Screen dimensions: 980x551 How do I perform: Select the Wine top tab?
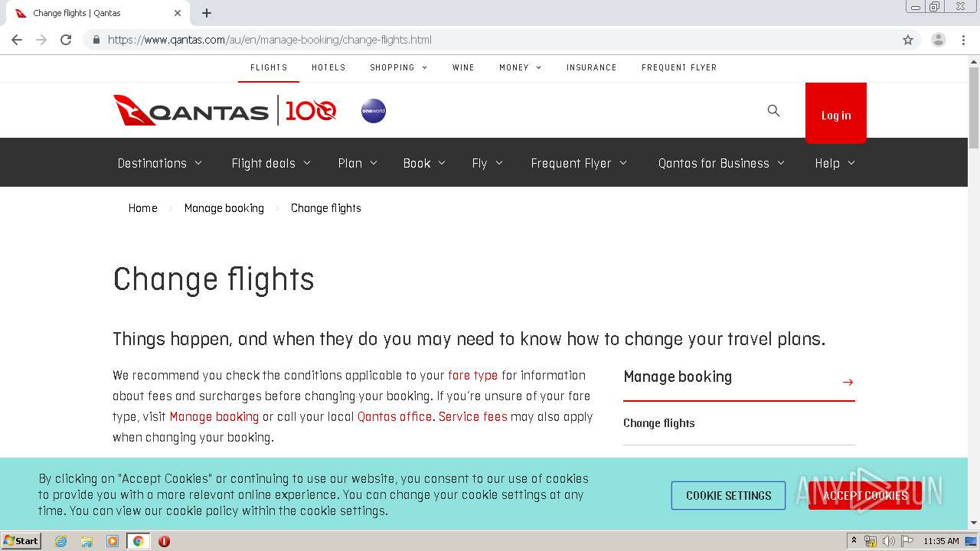pos(463,67)
